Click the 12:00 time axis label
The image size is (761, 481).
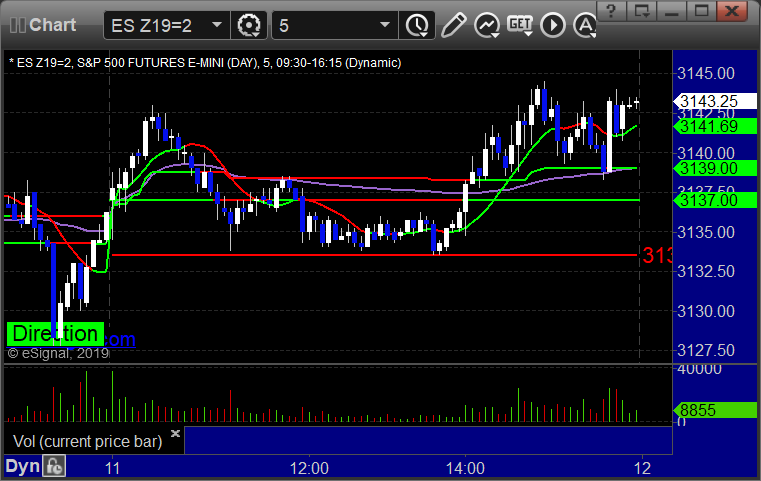(309, 468)
